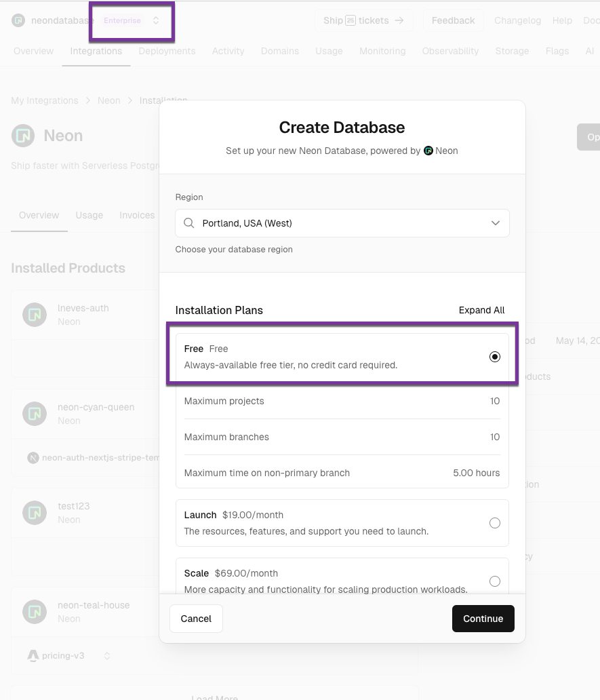Open the test123 product
The height and width of the screenshot is (700, 600).
point(74,506)
